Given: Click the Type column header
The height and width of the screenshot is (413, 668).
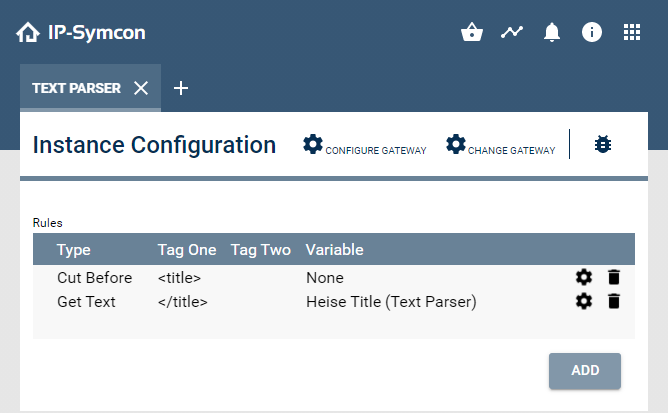Looking at the screenshot, I should click(x=74, y=249).
